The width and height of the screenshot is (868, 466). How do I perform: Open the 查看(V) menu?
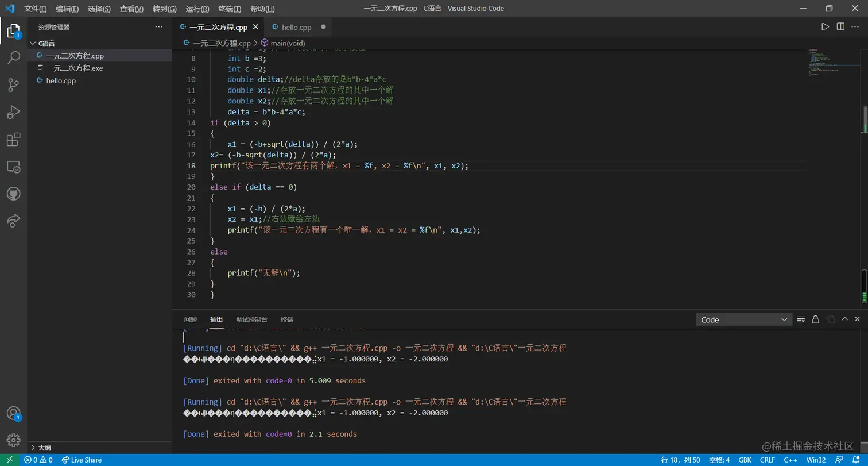[x=132, y=9]
